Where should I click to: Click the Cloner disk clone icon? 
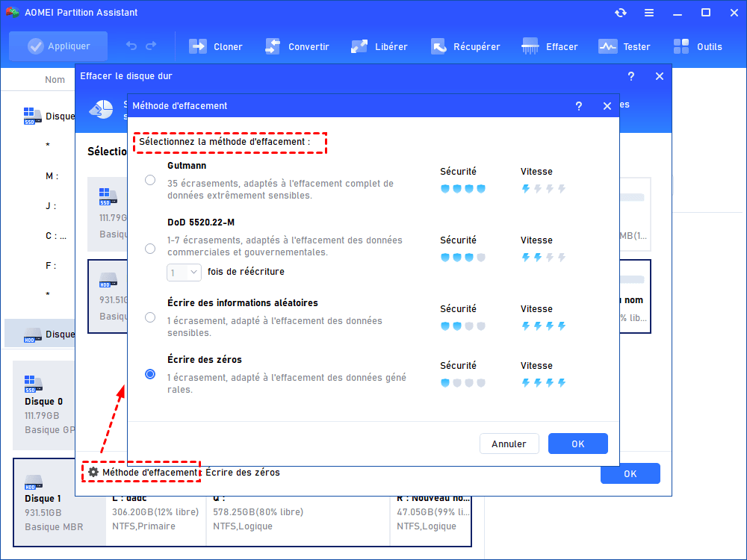198,46
